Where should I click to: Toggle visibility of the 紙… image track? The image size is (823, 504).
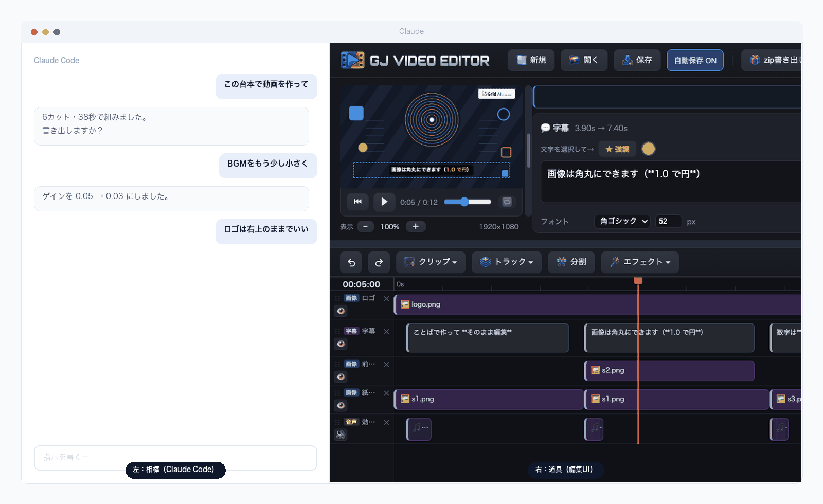pos(341,406)
